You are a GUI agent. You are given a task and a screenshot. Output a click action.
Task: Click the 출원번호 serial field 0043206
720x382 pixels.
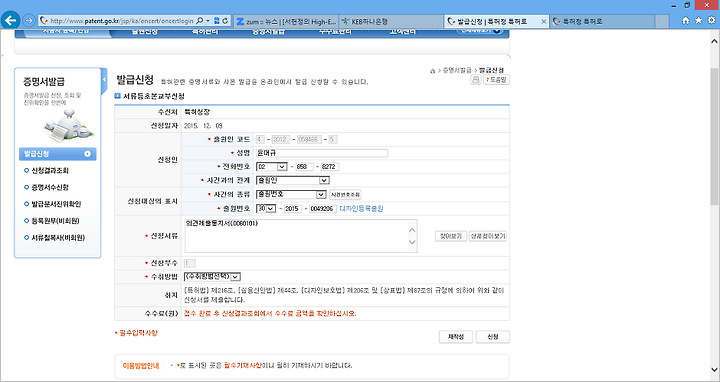(323, 208)
